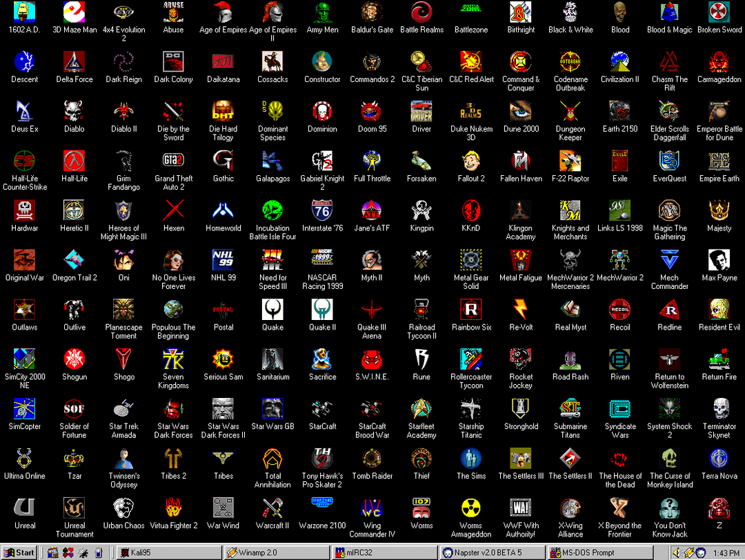
Task: Click the 1:43 PM system clock
Action: coord(726,553)
